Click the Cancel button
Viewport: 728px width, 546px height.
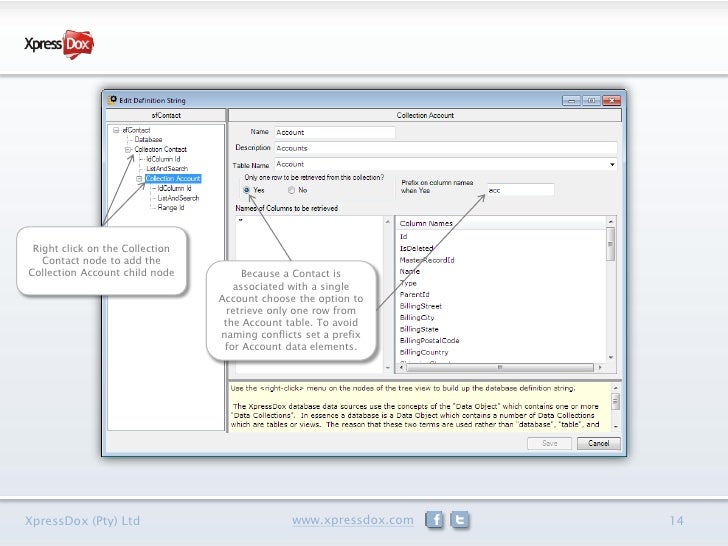pos(598,443)
